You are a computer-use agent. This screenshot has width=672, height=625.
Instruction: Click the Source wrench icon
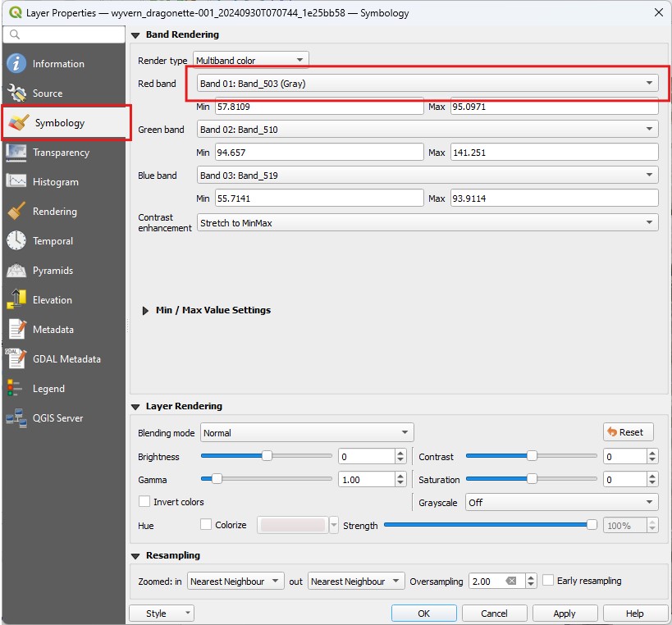pyautogui.click(x=16, y=94)
